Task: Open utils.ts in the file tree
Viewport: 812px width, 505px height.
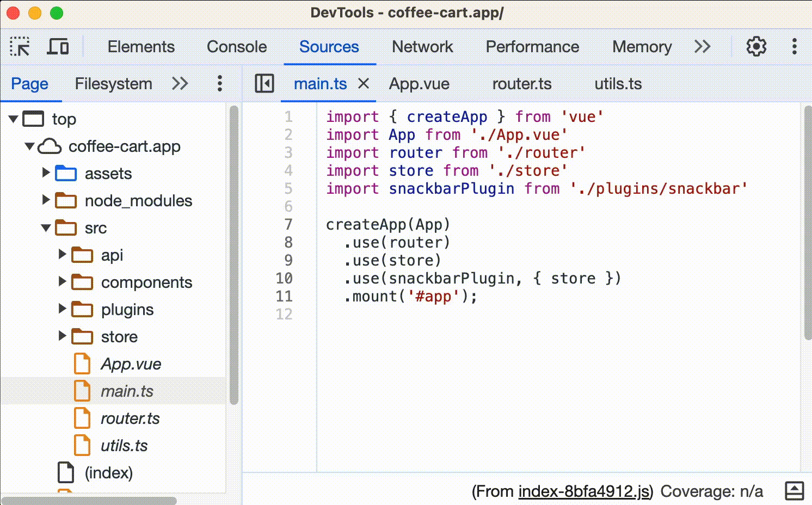Action: pyautogui.click(x=124, y=446)
